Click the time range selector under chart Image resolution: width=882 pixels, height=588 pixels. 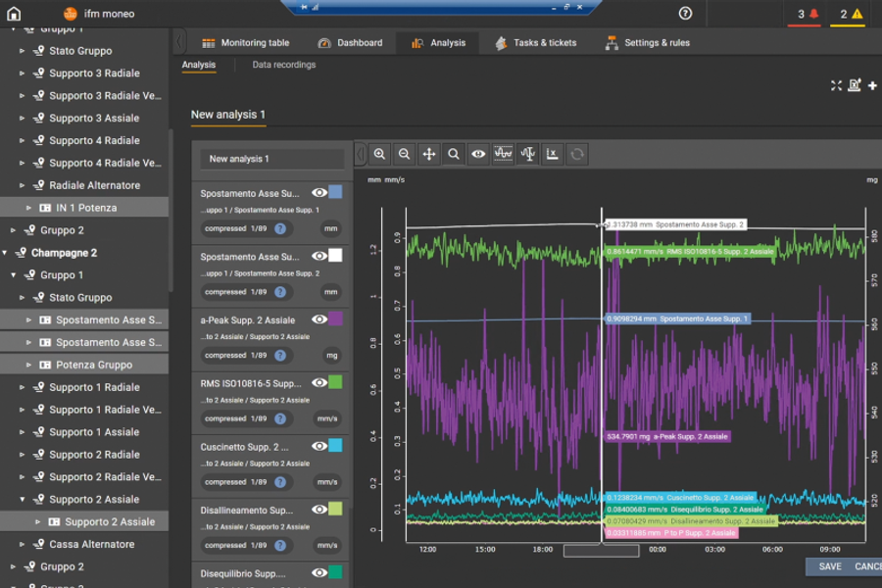pos(602,551)
